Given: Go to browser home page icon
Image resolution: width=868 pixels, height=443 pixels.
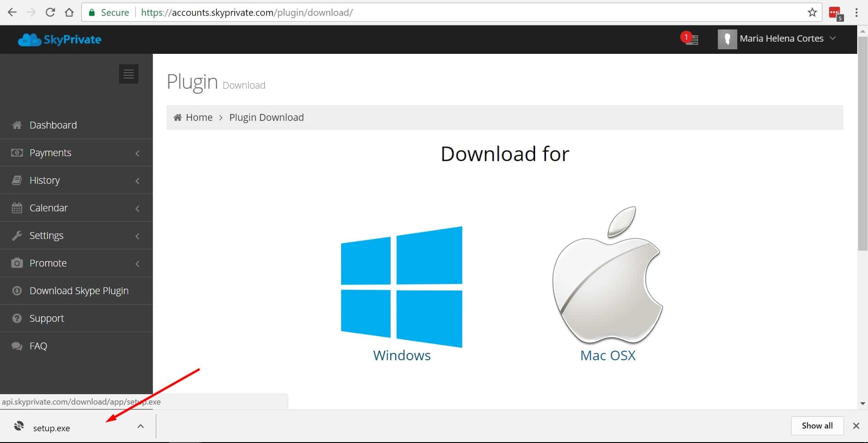Looking at the screenshot, I should tap(69, 13).
